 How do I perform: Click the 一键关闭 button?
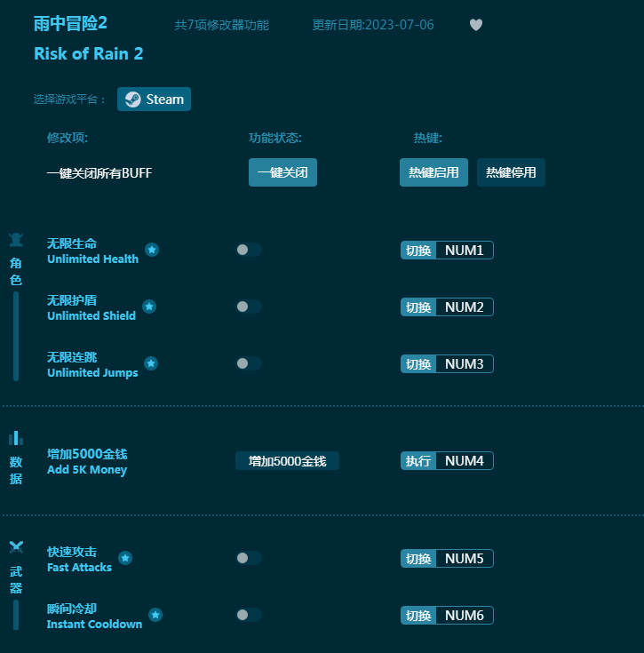point(282,172)
